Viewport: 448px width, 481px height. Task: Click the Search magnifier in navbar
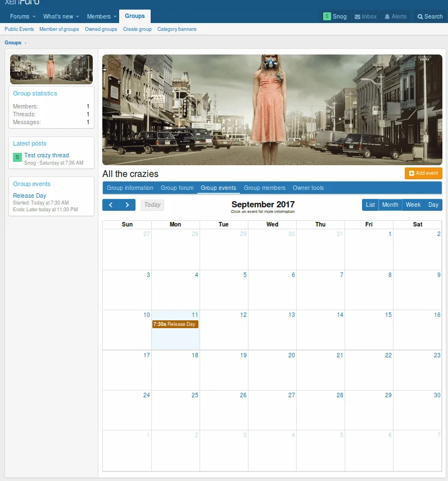tap(420, 17)
